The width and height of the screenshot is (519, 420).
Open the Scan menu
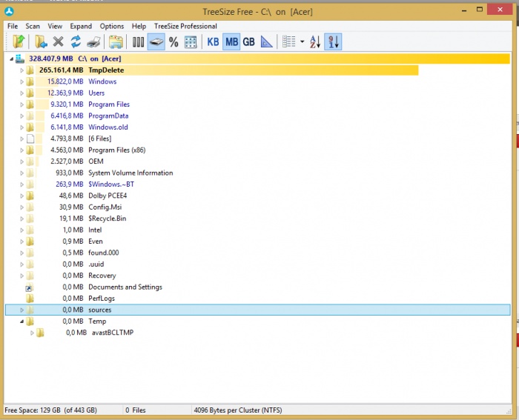coord(33,26)
